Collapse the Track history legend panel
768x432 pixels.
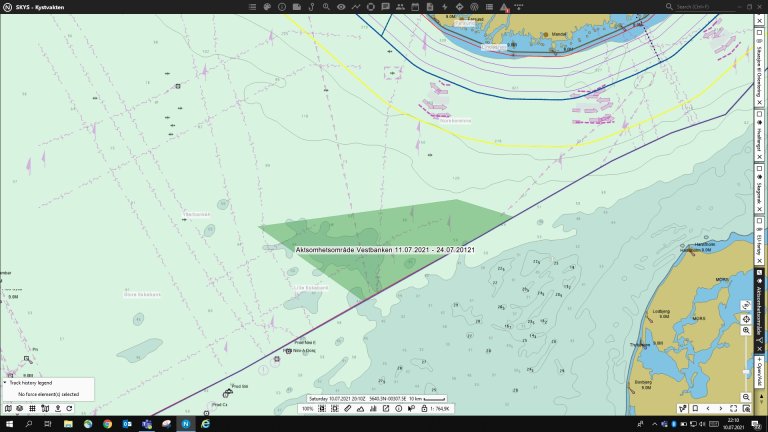coord(4,383)
